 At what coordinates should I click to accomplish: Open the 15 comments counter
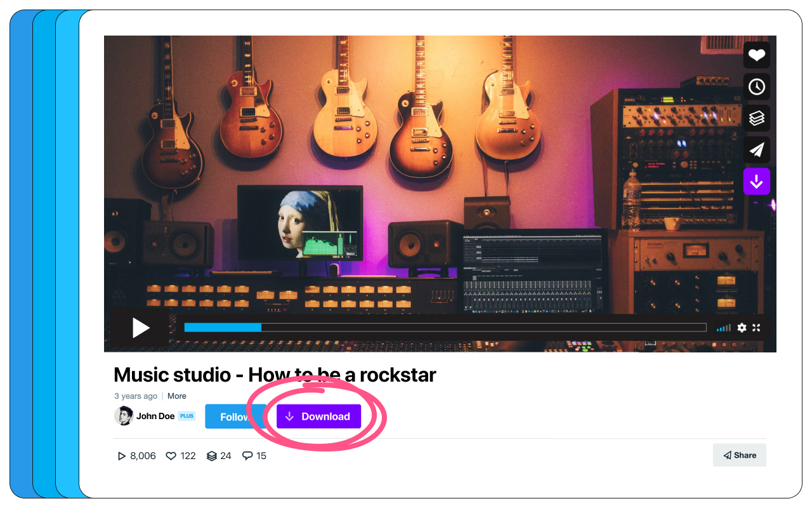click(254, 456)
